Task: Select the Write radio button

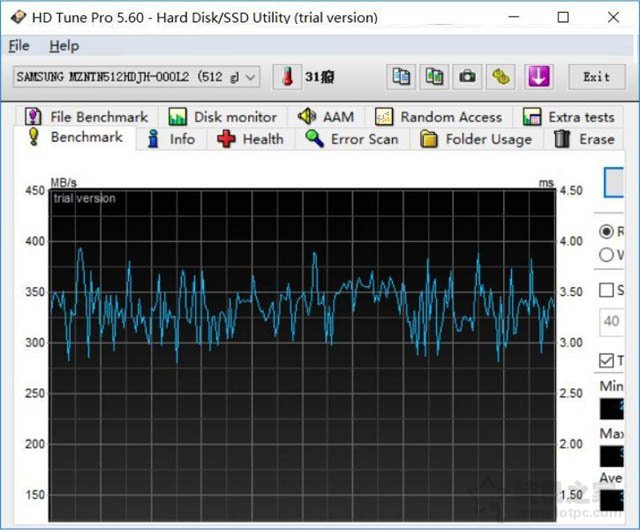Action: (x=607, y=254)
